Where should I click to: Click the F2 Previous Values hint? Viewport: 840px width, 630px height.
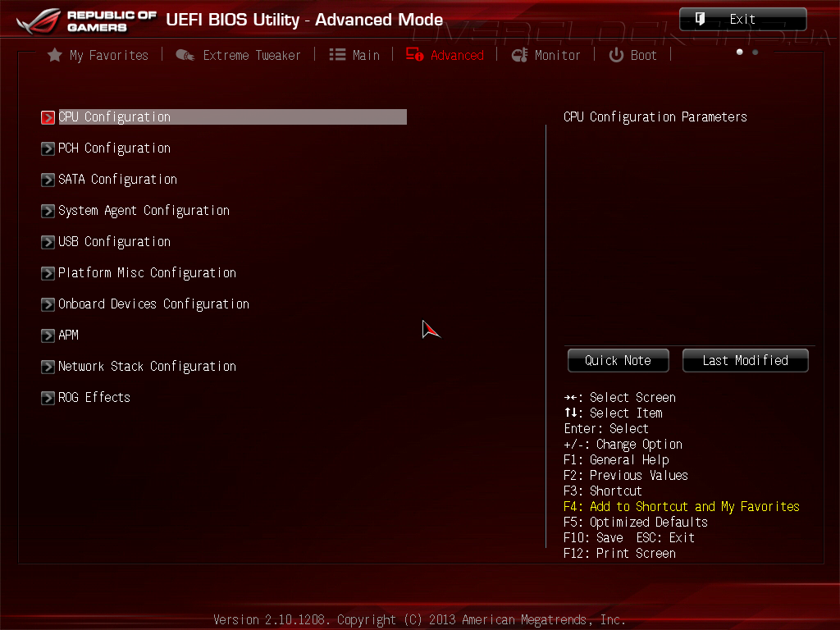626,475
